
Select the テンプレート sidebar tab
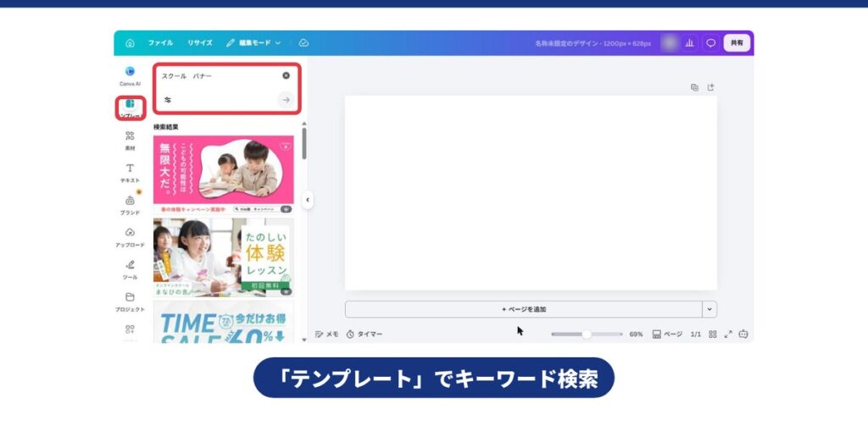(130, 108)
